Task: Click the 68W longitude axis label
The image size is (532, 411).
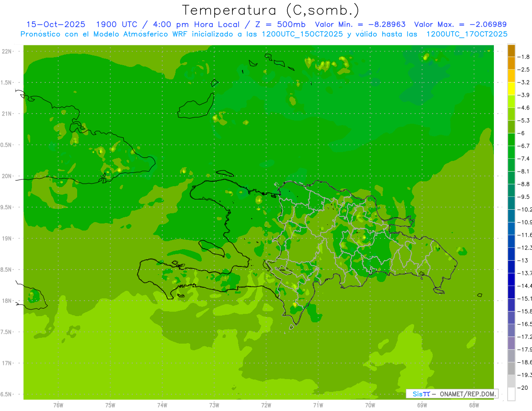Action: click(x=473, y=405)
